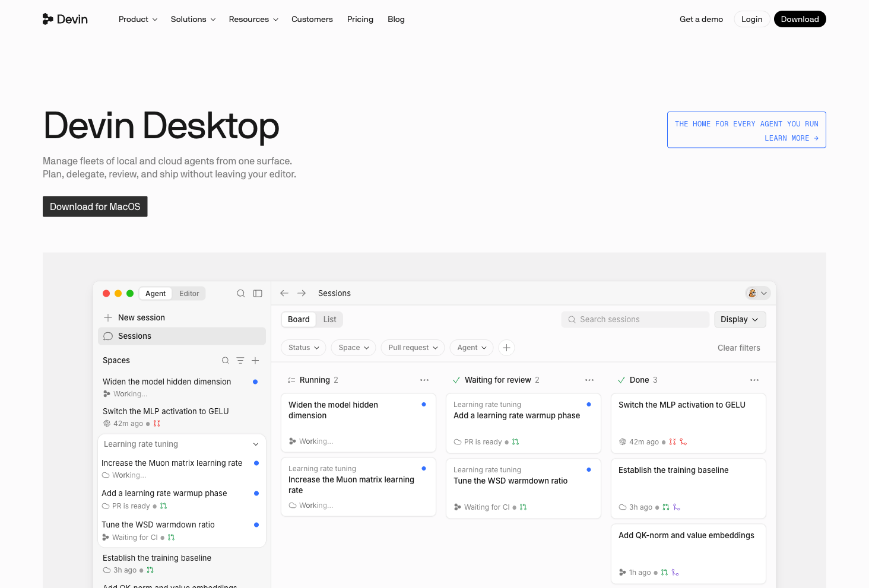This screenshot has height=588, width=869.
Task: Go to Customers page
Action: pos(312,19)
